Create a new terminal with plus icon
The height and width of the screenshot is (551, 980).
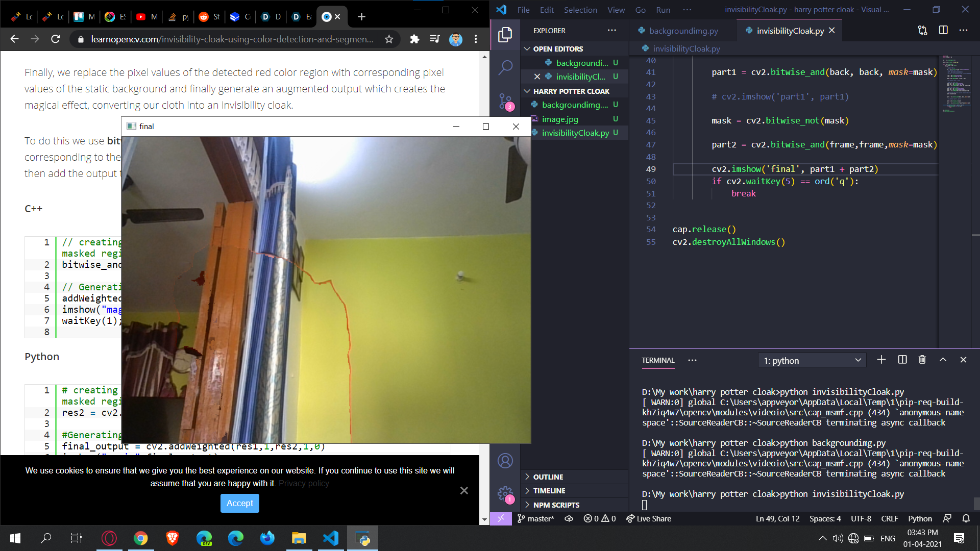point(881,360)
